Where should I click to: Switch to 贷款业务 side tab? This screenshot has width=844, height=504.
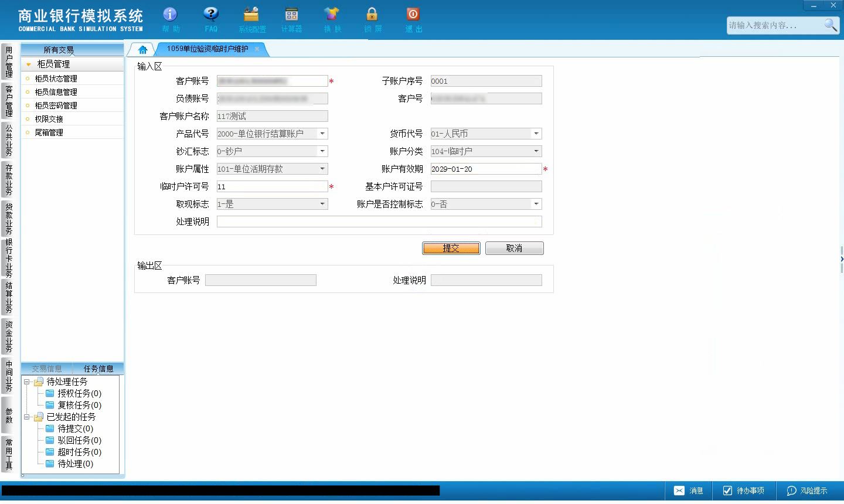pos(9,219)
